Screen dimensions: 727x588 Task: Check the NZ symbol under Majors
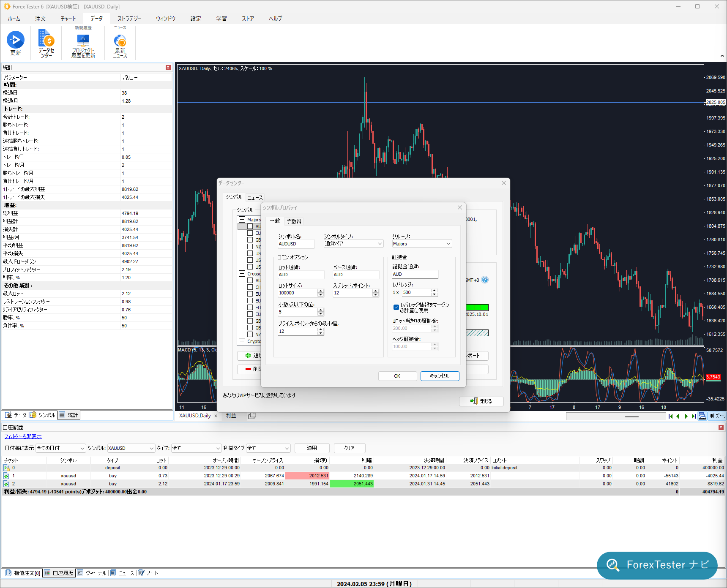point(250,247)
